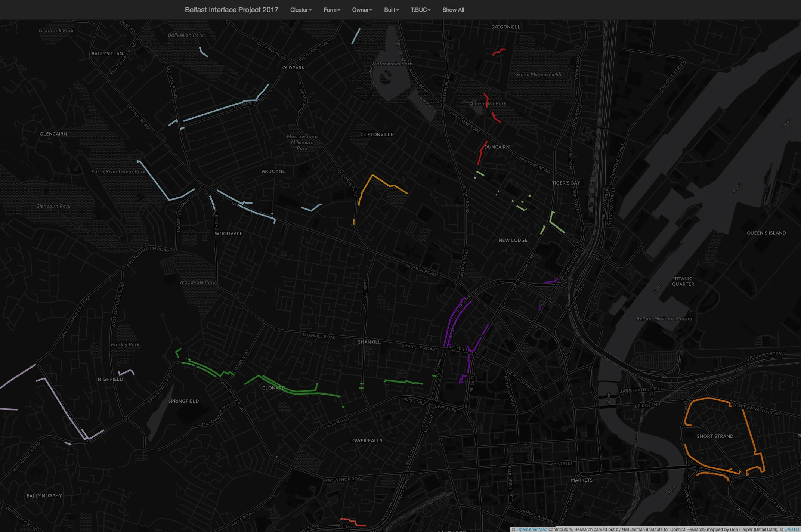Open the Cluster dropdown menu
This screenshot has height=532, width=801.
coord(300,10)
